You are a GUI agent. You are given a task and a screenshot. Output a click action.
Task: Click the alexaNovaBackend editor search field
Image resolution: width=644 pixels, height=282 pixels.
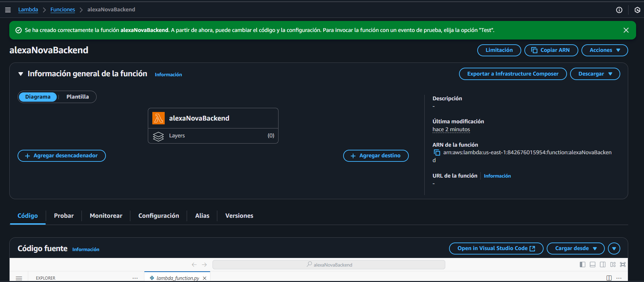pyautogui.click(x=329, y=264)
